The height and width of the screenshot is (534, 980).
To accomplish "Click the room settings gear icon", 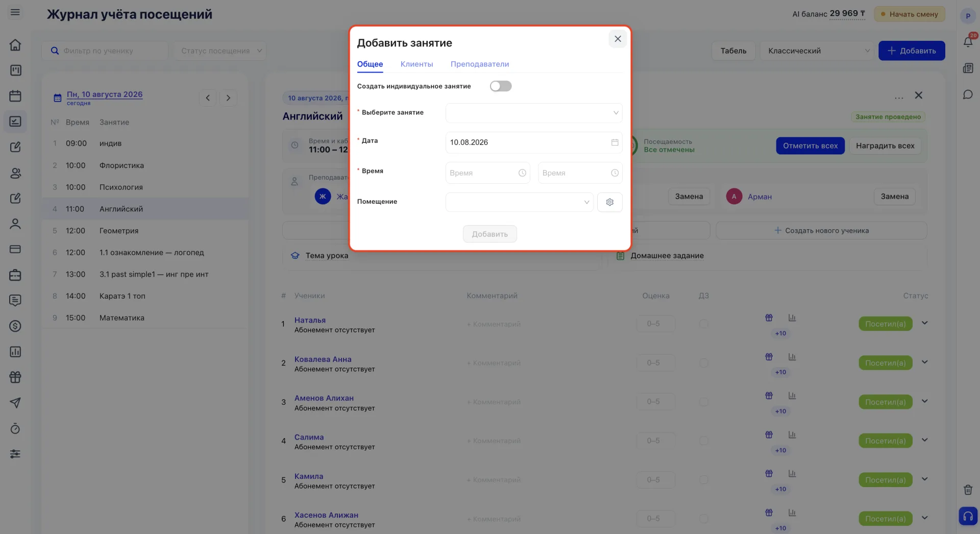I will [x=609, y=202].
